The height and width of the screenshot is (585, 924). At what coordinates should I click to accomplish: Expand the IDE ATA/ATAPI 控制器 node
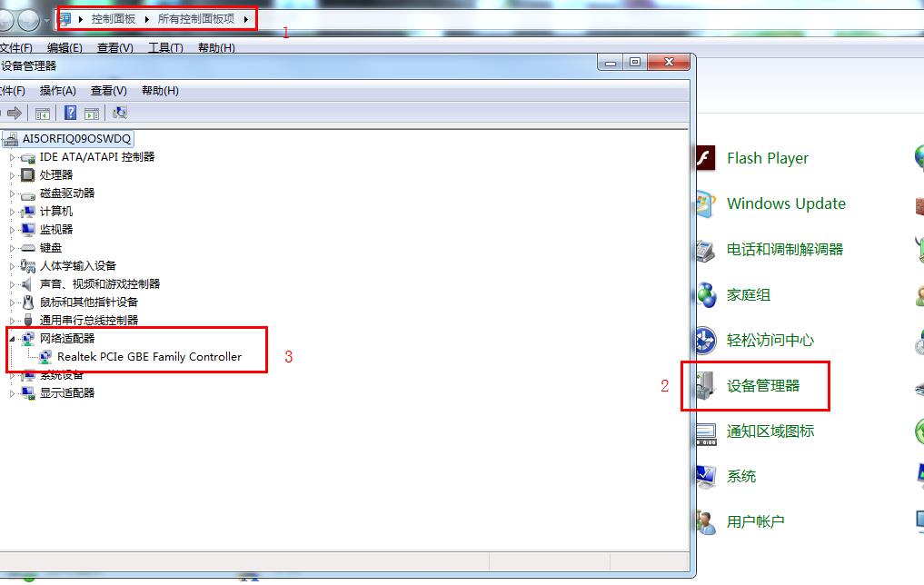(12, 158)
